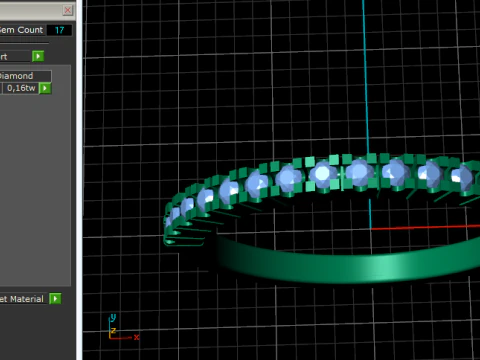Open the green arrow next to 0,16tw

coord(45,88)
